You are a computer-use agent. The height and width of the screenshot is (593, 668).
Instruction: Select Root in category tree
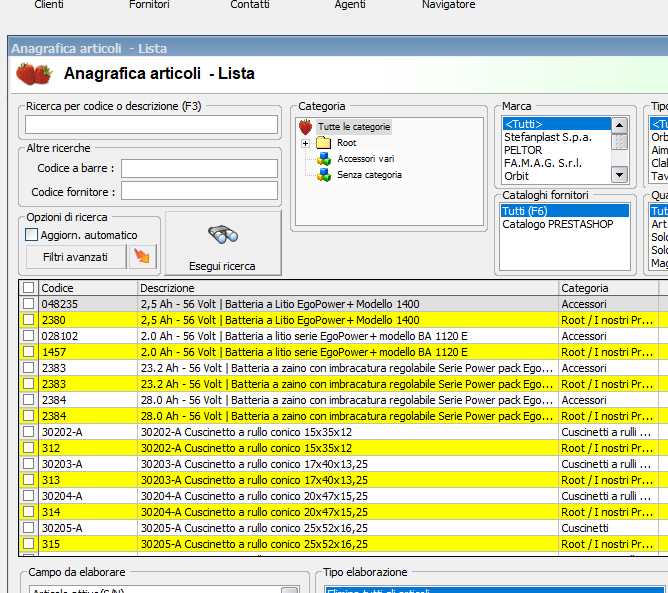coord(346,143)
